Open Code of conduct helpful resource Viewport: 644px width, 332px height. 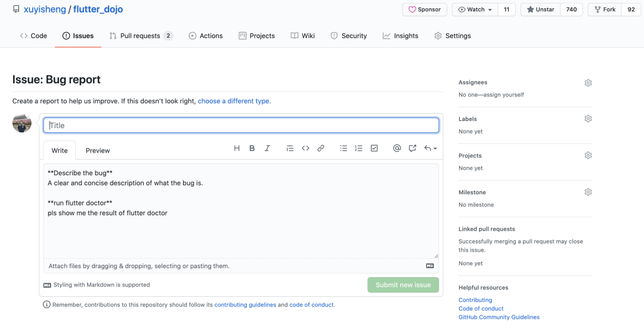(x=481, y=309)
